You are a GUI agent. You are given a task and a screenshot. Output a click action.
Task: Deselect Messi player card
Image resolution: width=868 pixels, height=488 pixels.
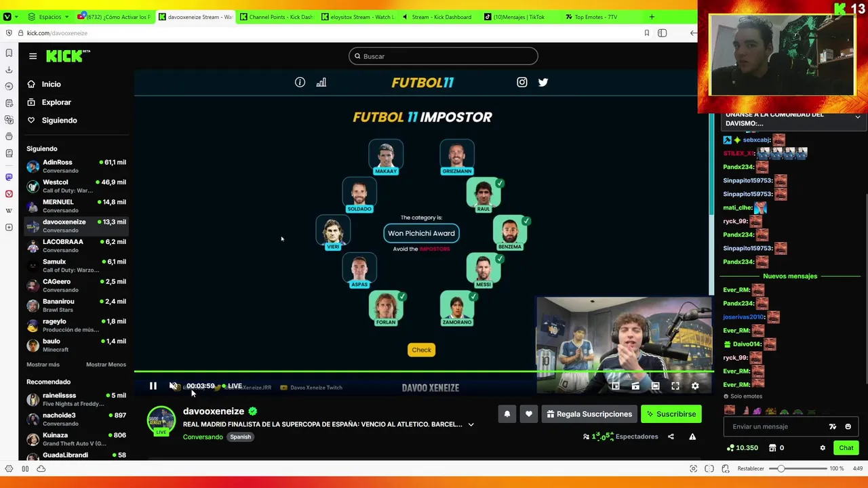click(484, 270)
